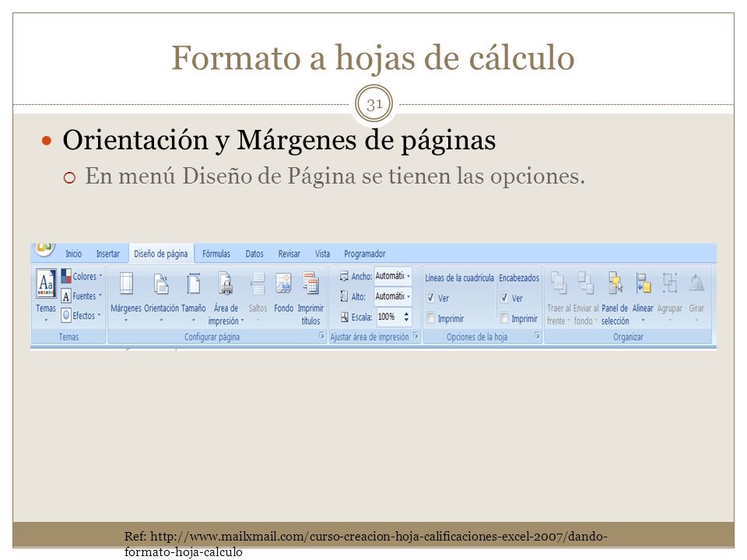Open the Efectos theme effects menu

tap(82, 315)
